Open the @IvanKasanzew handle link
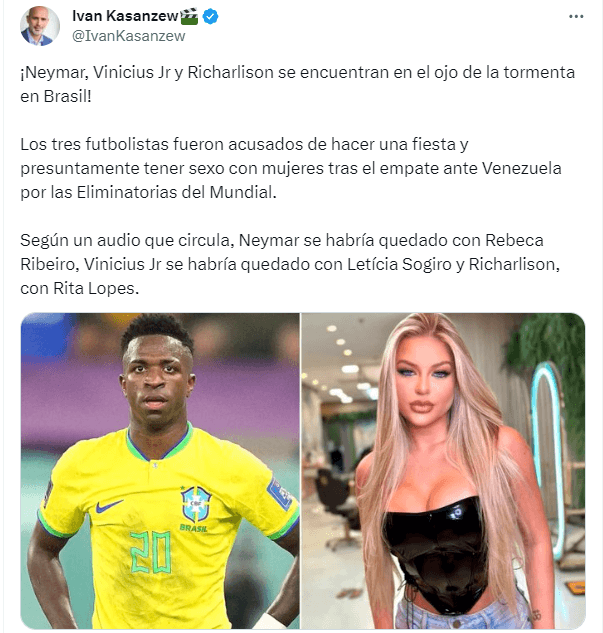The image size is (603, 633). (128, 36)
